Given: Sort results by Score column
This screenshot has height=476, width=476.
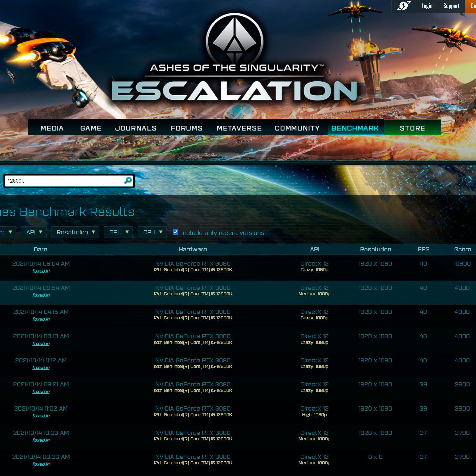Looking at the screenshot, I should click(x=462, y=249).
